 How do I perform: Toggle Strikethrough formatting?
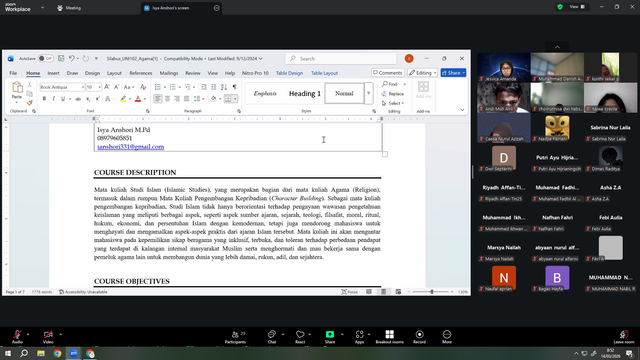pos(78,99)
